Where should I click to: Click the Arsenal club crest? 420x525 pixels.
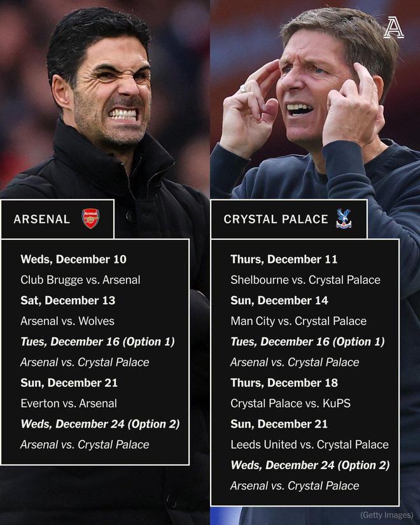click(90, 219)
